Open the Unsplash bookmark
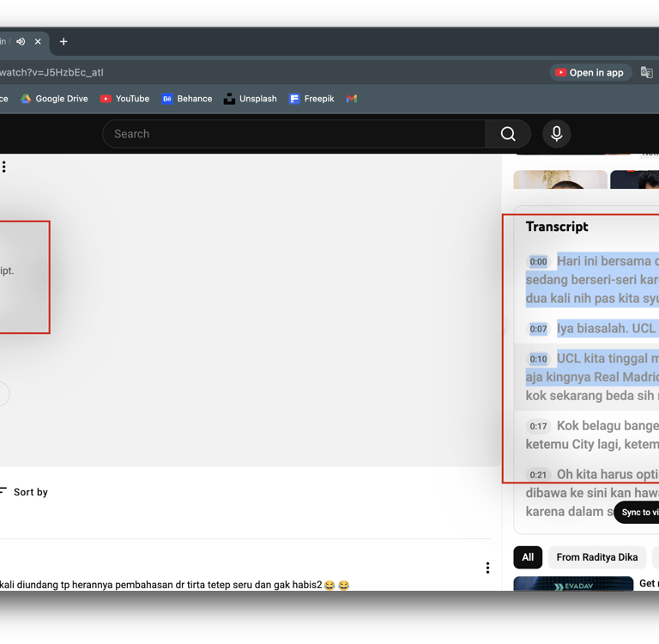Screen dimensions: 659x644 (251, 99)
